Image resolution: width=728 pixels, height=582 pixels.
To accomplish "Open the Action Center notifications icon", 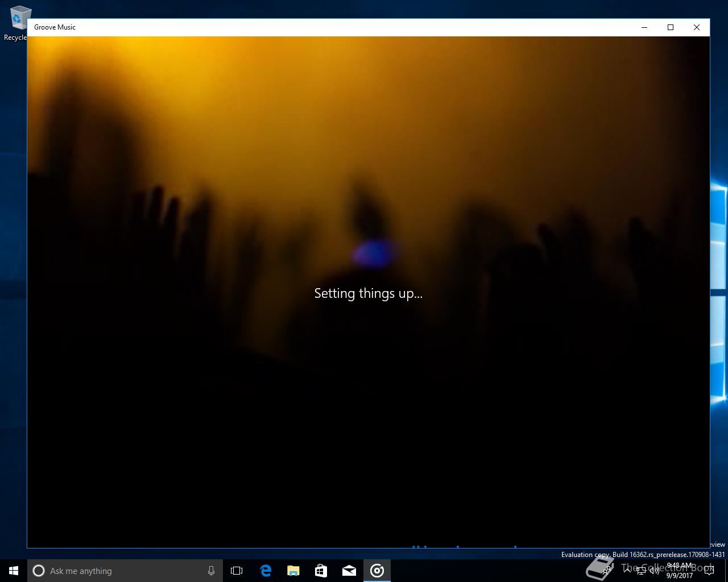I will coord(709,571).
